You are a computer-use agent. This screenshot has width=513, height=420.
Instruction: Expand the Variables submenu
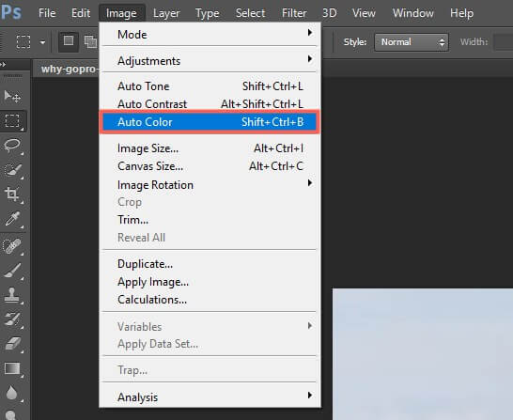pos(210,326)
